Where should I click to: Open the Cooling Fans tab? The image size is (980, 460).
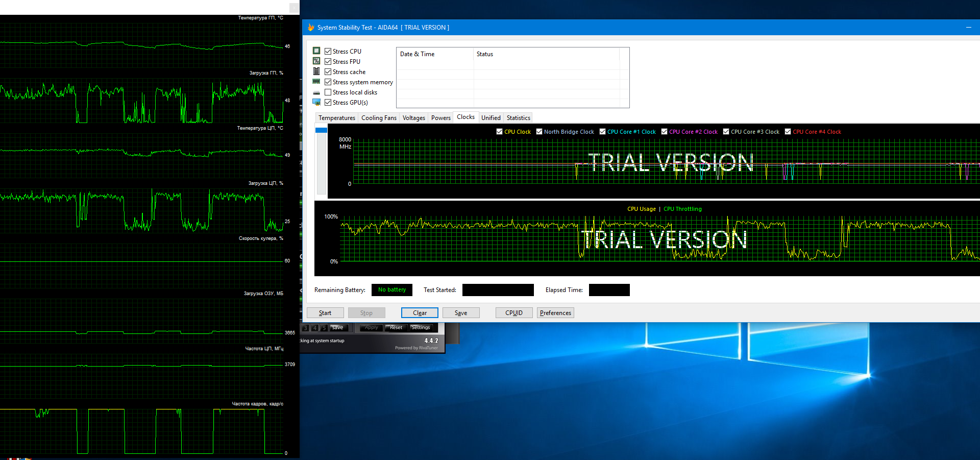tap(379, 118)
